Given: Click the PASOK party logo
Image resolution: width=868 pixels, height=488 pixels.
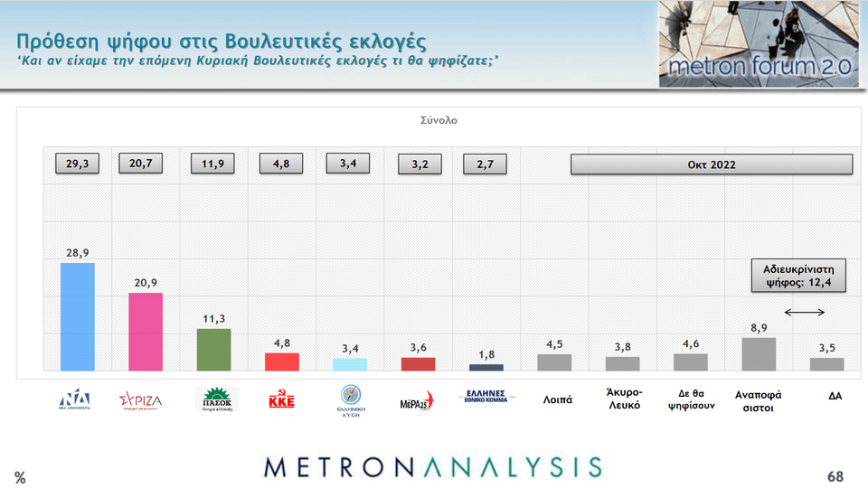Looking at the screenshot, I should [x=217, y=399].
